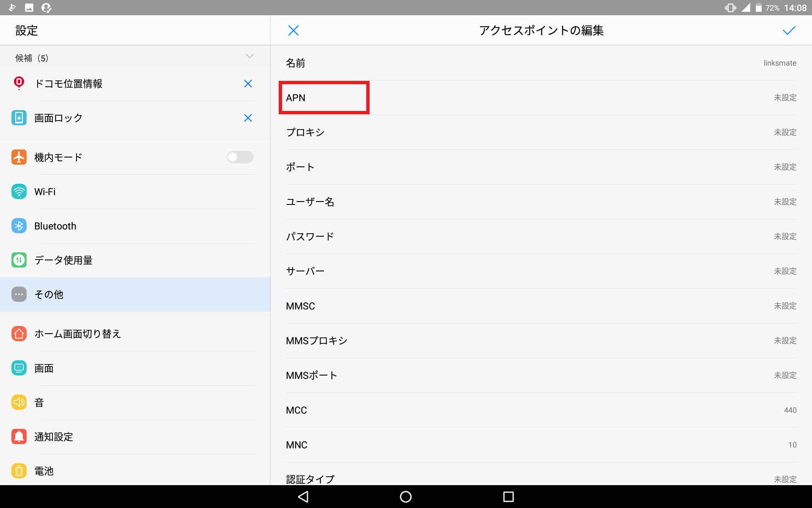Edit the APN field
Screen dimensions: 812x508
click(541, 98)
